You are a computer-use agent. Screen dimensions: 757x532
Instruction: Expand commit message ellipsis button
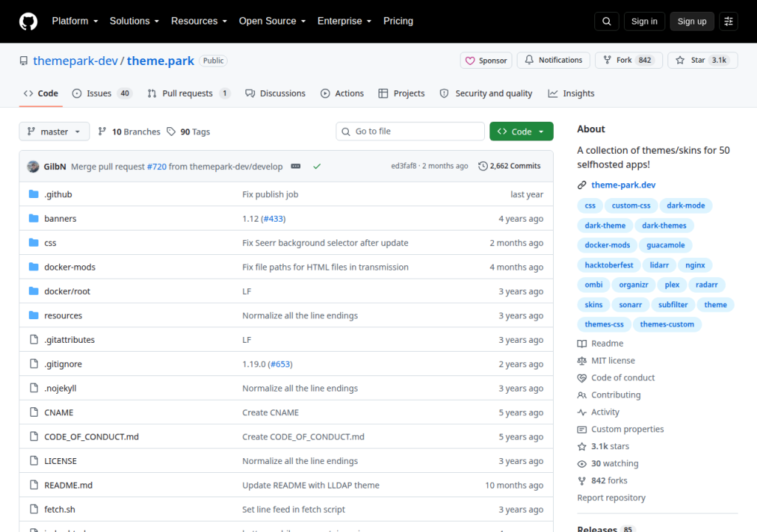[x=296, y=166]
